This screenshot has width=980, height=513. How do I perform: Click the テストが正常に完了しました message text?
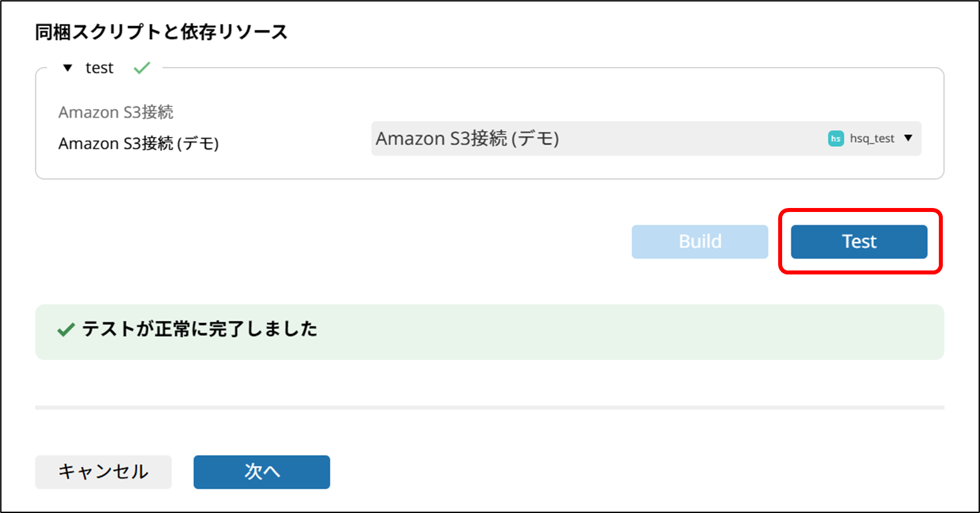(x=200, y=329)
